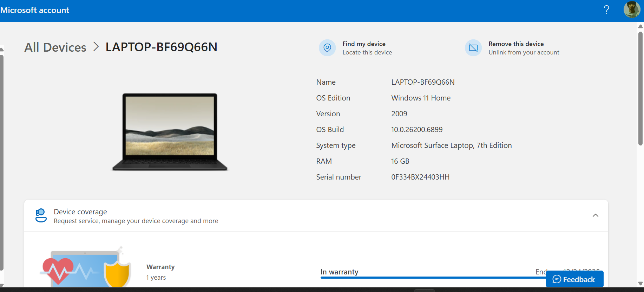Open the Find my device link
The image size is (644, 292).
click(x=364, y=44)
